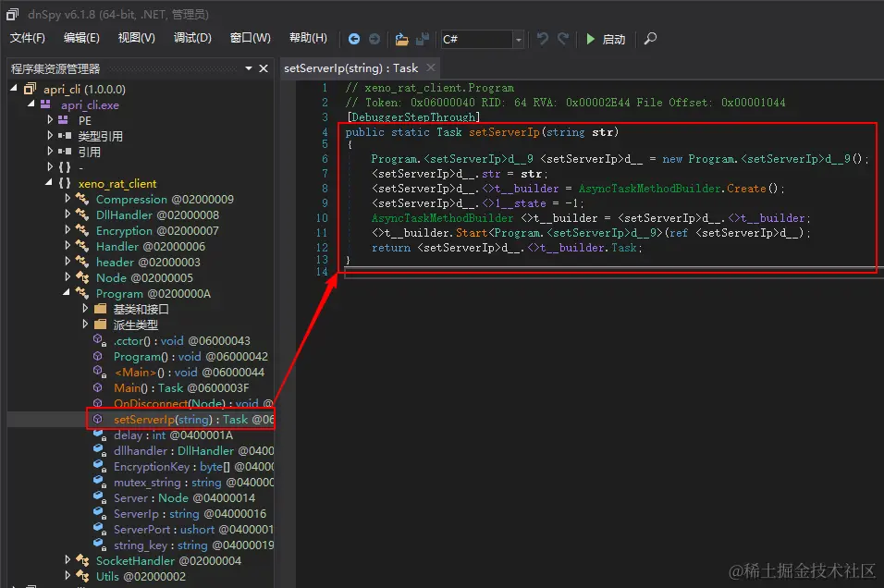The image size is (884, 588).
Task: Expand the SocketHandler class node
Action: coord(68,560)
